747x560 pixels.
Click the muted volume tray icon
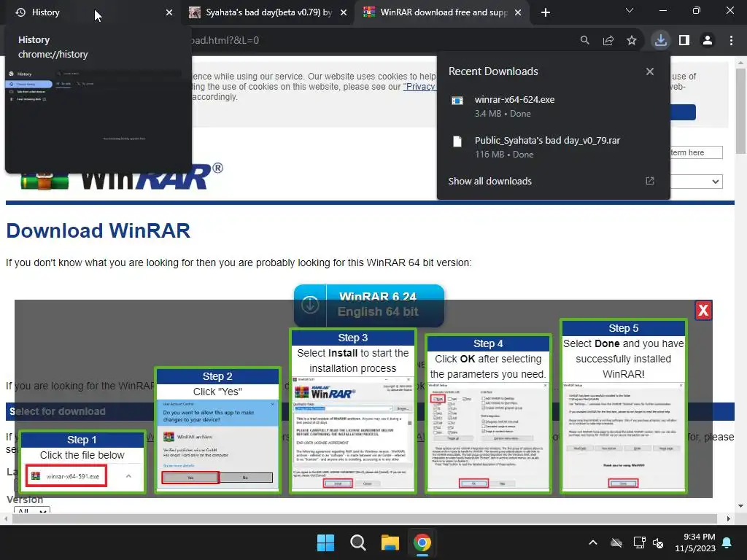(658, 542)
